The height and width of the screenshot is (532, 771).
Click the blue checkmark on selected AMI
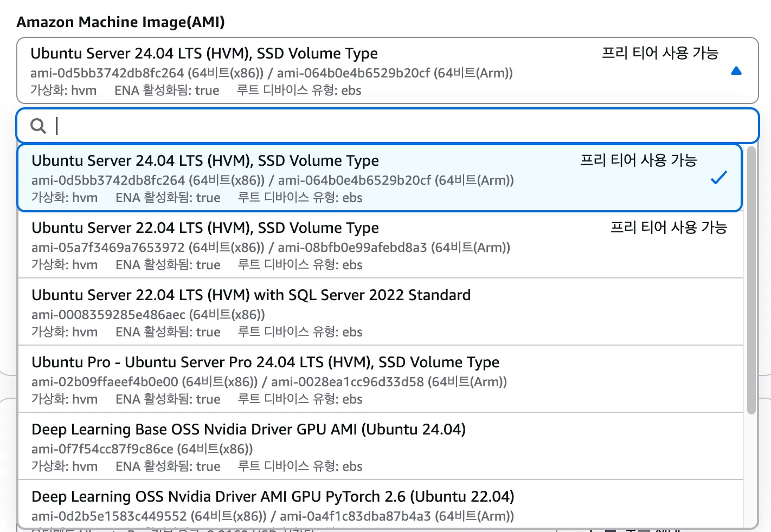(718, 178)
